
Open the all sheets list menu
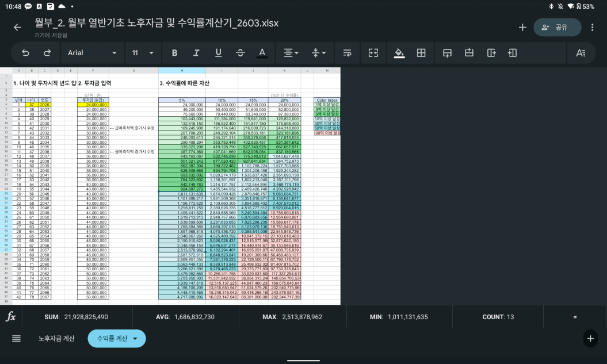[16, 339]
